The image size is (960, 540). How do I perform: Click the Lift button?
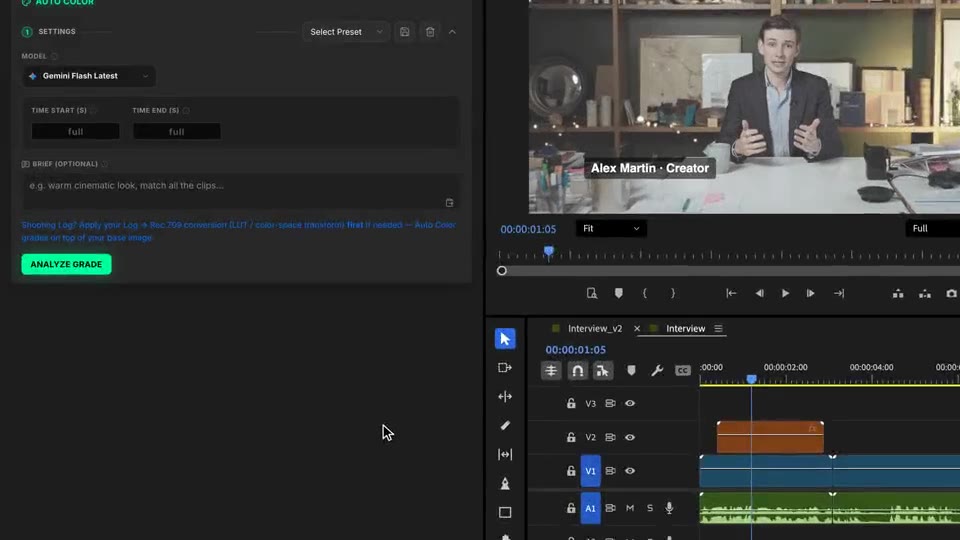(898, 293)
